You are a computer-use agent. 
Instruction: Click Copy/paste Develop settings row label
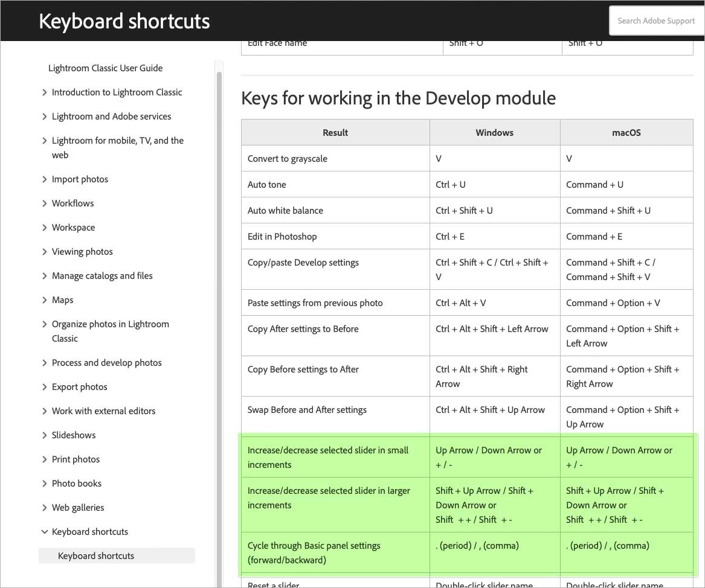[x=303, y=263]
